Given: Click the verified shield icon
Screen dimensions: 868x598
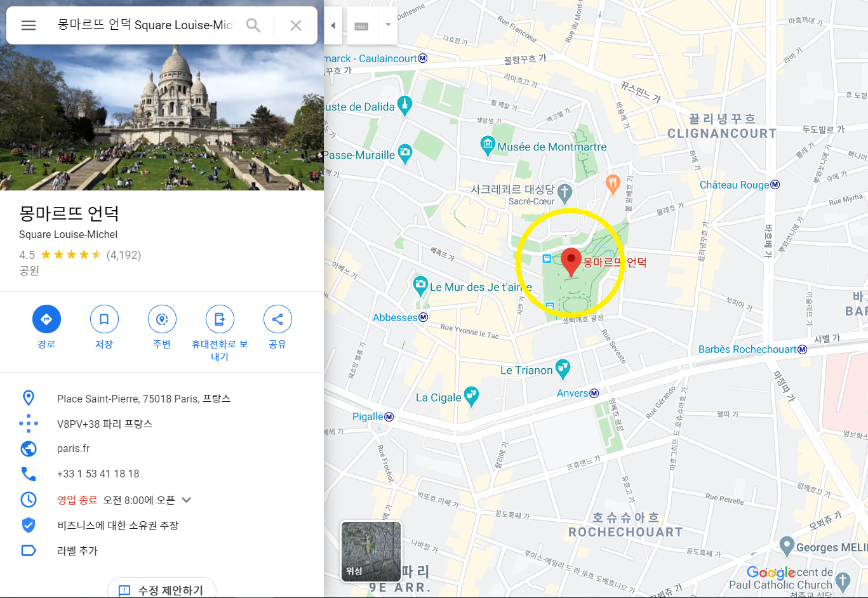Looking at the screenshot, I should coord(29,525).
